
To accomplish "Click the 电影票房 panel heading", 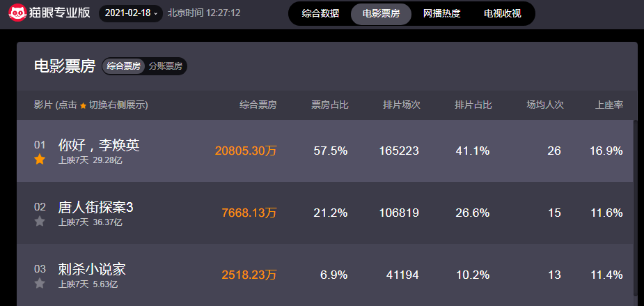I will coord(65,66).
